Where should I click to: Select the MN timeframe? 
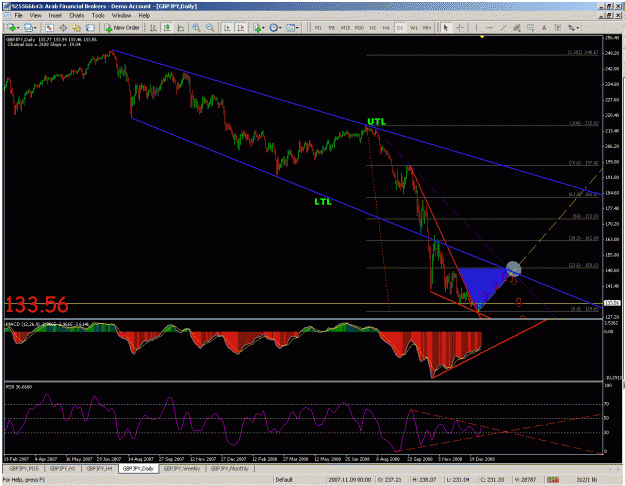[x=427, y=28]
